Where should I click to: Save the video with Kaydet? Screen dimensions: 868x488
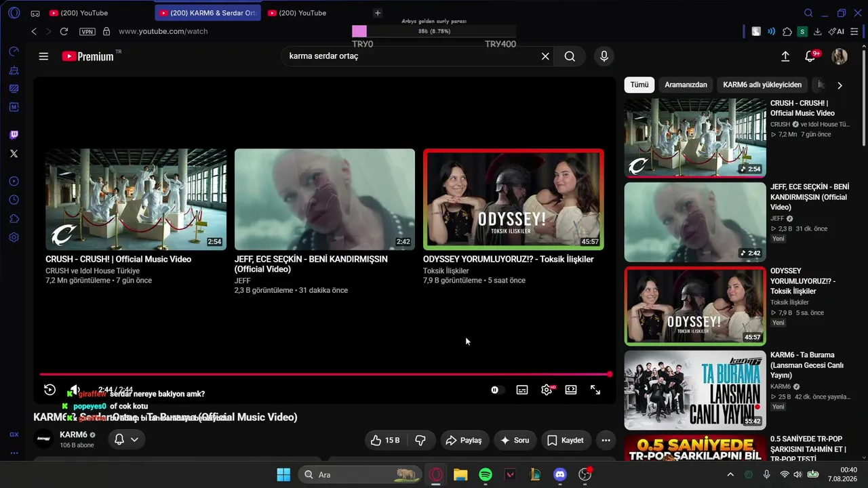[x=566, y=440]
